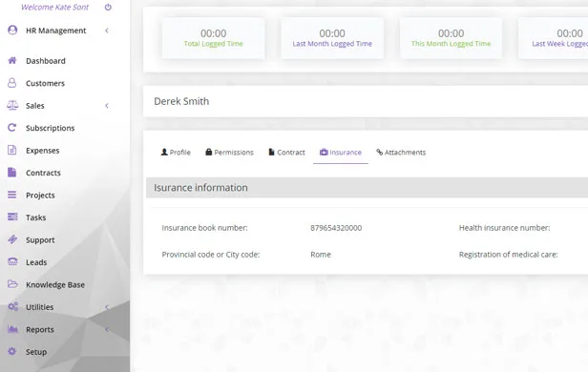
Task: Click the Total Logged Time card
Action: (x=214, y=38)
